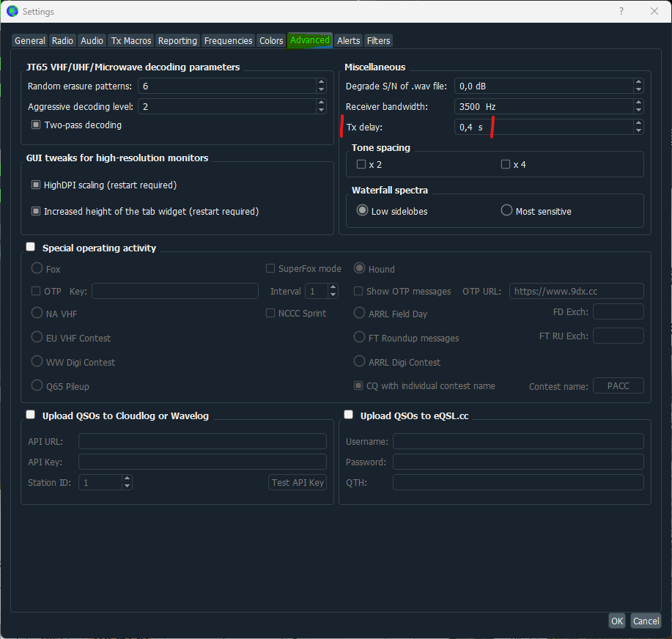Decrease Aggressive decoding level with down arrow

[321, 110]
